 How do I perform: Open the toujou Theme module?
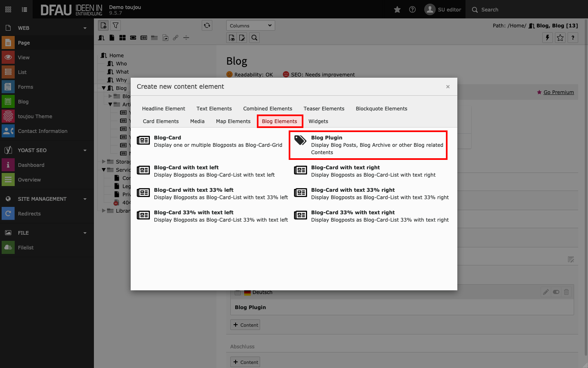[x=35, y=117]
